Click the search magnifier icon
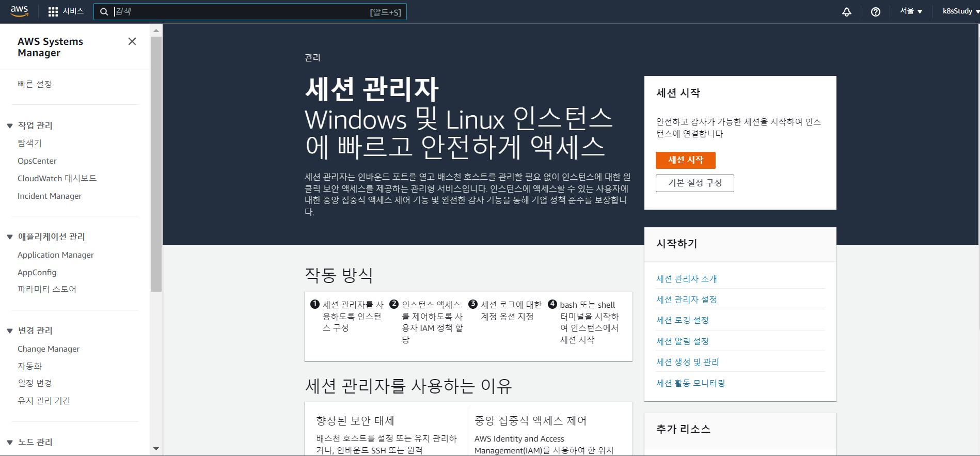Viewport: 980px width, 456px height. (104, 12)
